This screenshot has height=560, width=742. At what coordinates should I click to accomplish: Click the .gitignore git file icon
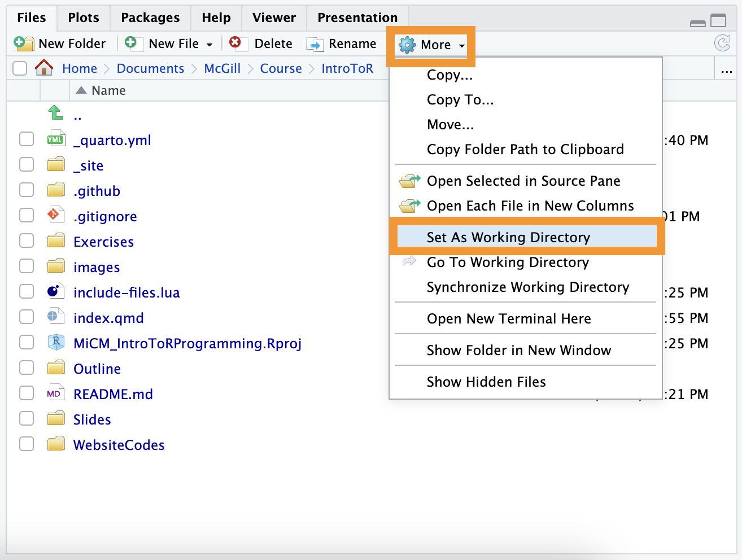(55, 216)
